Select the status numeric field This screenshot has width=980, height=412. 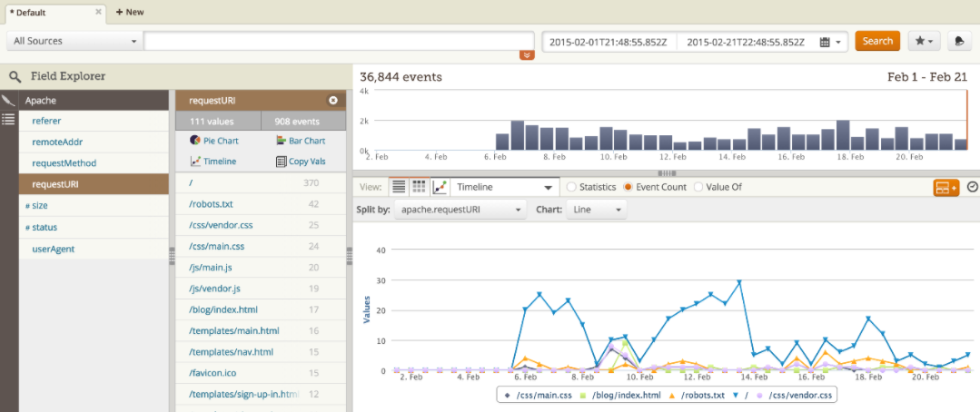click(x=94, y=228)
